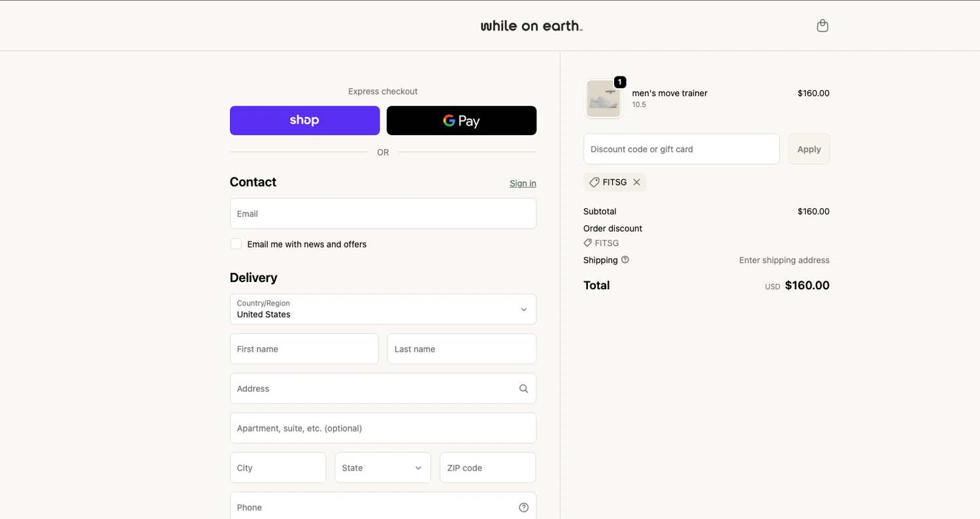Open the shopping bag cart icon

point(823,26)
